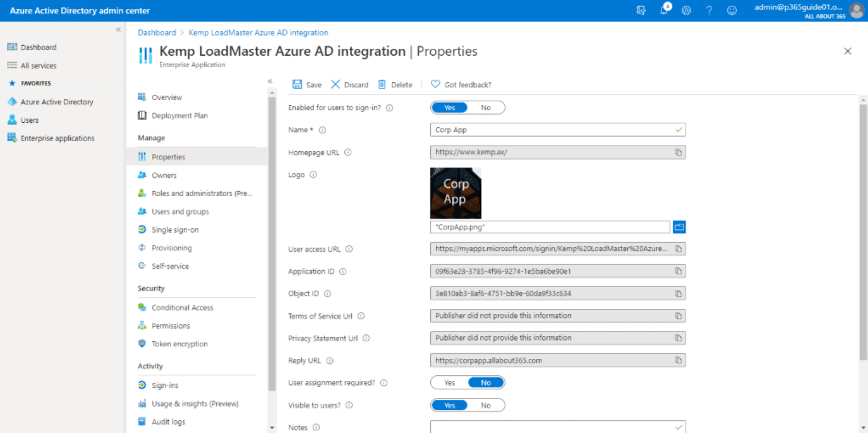
Task: Go to Dashboard via breadcrumb
Action: (x=157, y=33)
